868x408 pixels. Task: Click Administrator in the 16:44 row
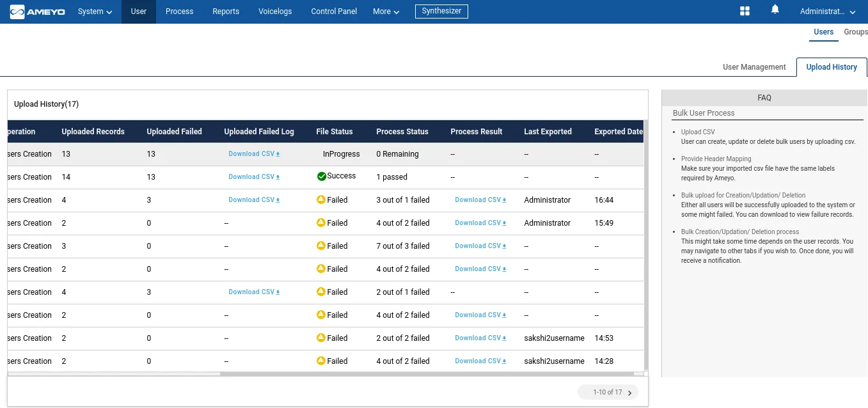coord(548,200)
